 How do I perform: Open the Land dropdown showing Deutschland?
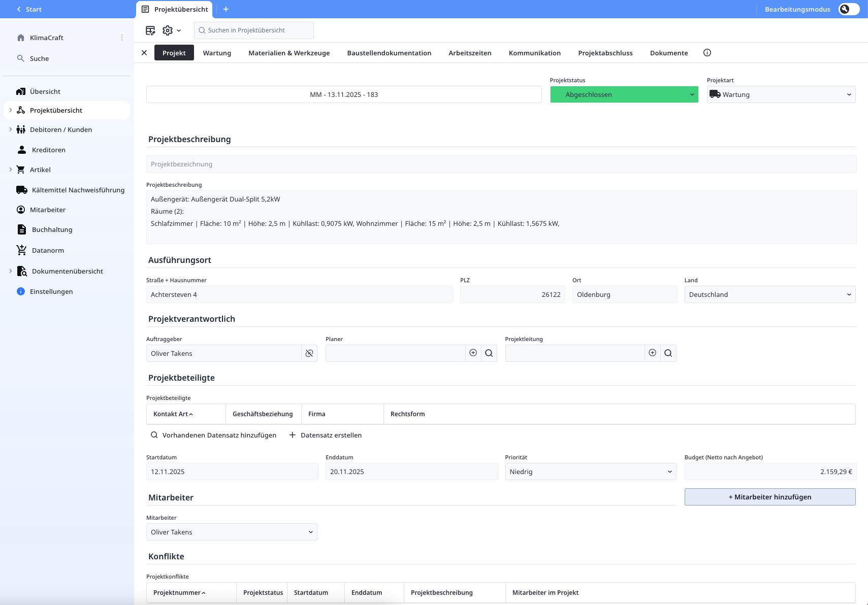(769, 294)
